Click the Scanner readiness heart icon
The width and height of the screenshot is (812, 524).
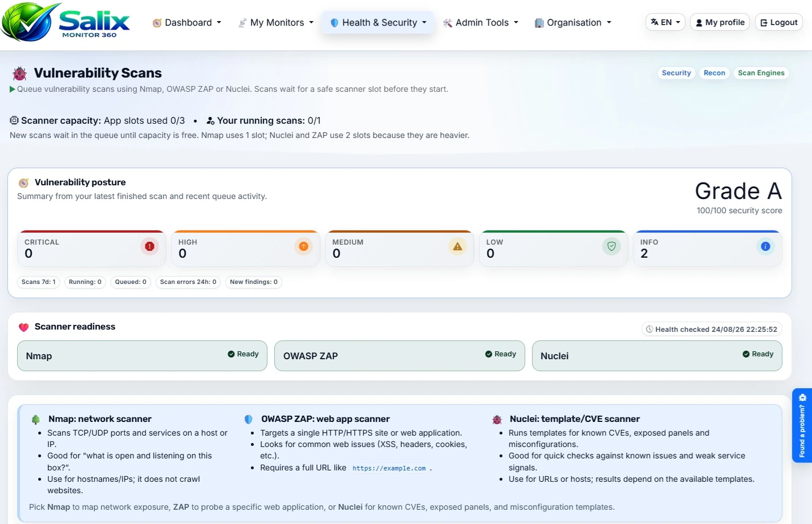(x=24, y=327)
